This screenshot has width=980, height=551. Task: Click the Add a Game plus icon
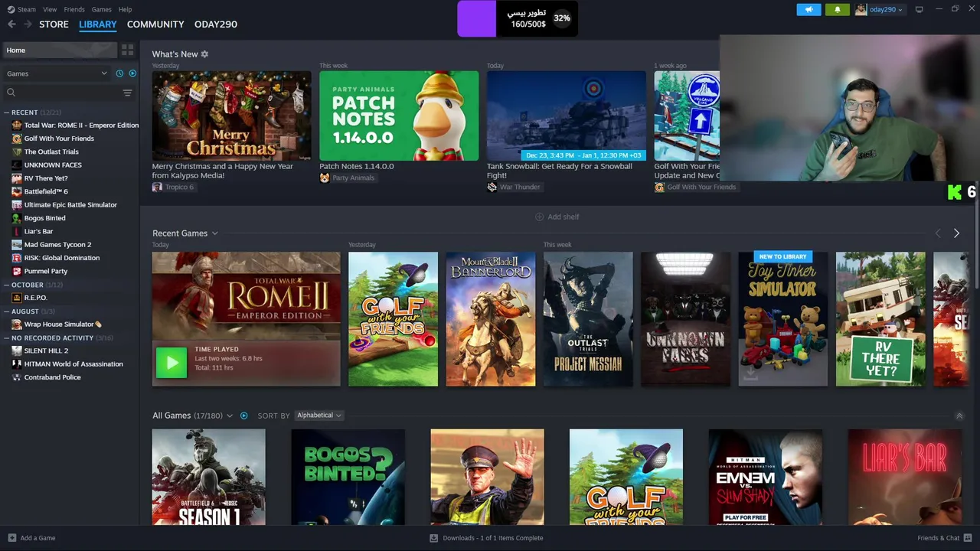coord(11,538)
